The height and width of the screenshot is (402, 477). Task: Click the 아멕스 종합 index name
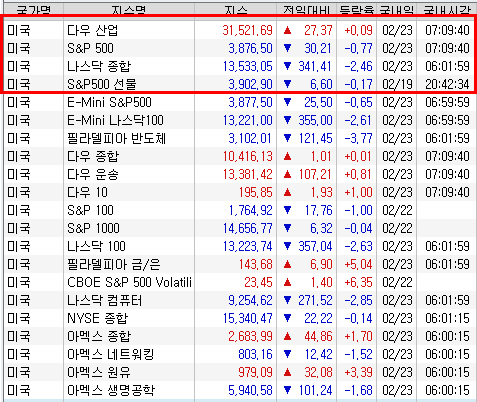click(x=99, y=336)
